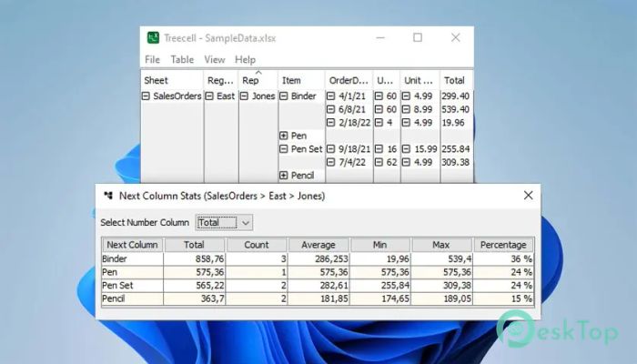This screenshot has width=637, height=364.
Task: Maximize the Treecell window
Action: pos(418,38)
